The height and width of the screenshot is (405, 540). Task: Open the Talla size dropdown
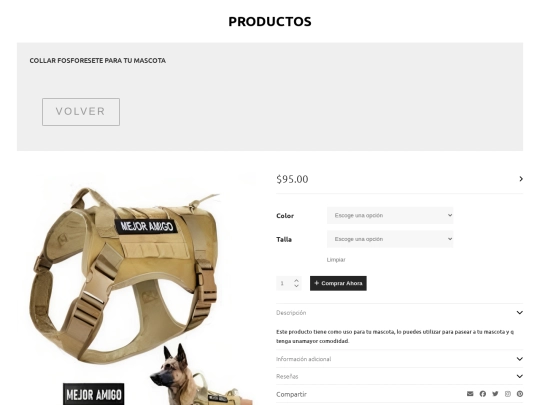[390, 239]
